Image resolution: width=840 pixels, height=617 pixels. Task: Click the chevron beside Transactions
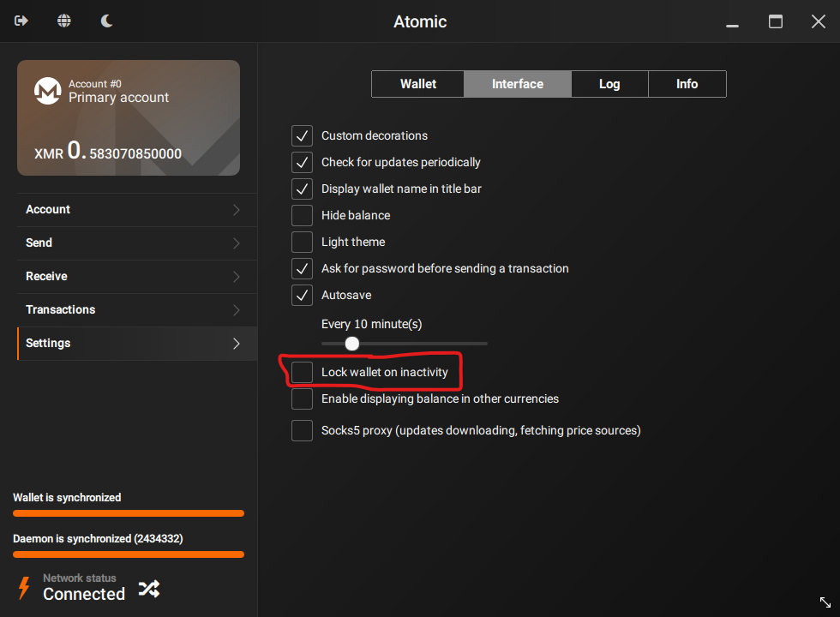237,310
